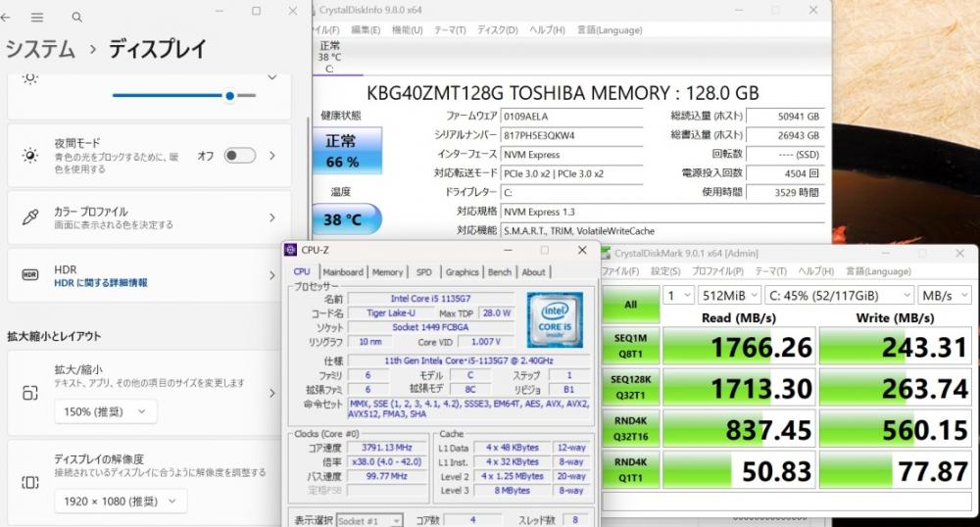Open the MB/s unit dropdown

pos(944,296)
